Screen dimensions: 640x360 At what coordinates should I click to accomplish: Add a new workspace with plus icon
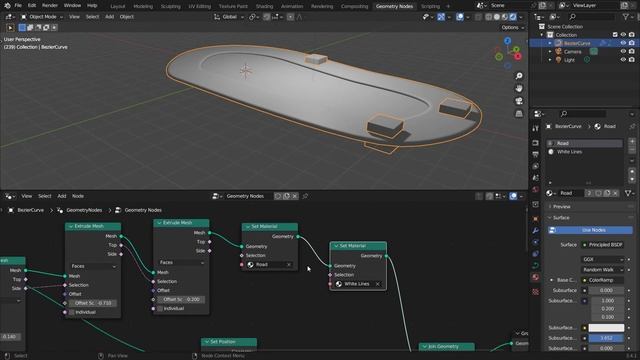point(448,6)
